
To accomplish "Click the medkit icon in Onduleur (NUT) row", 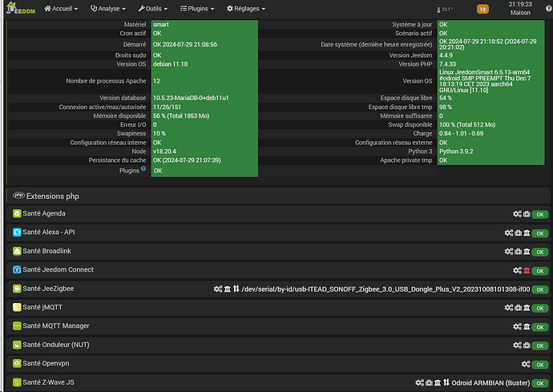I will pos(527,346).
